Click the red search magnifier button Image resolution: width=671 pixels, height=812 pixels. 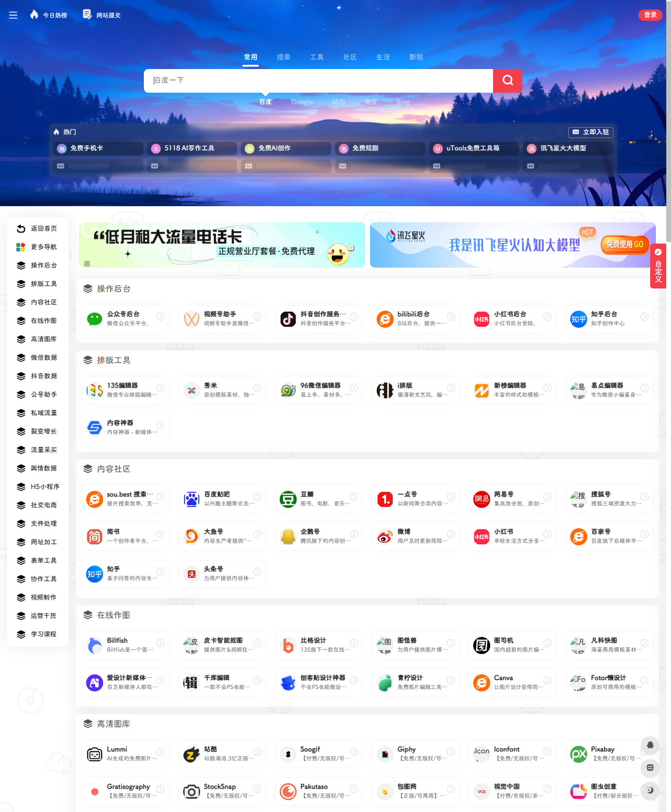tap(507, 80)
